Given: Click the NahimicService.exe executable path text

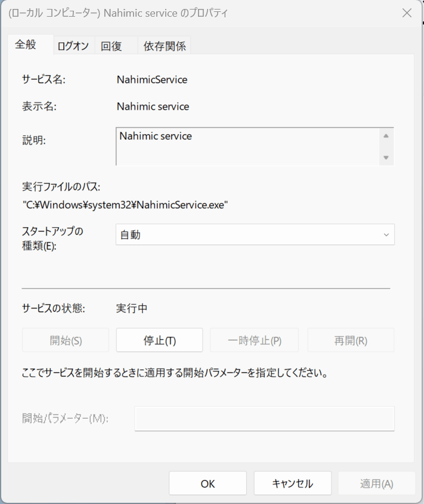Looking at the screenshot, I should pyautogui.click(x=125, y=205).
